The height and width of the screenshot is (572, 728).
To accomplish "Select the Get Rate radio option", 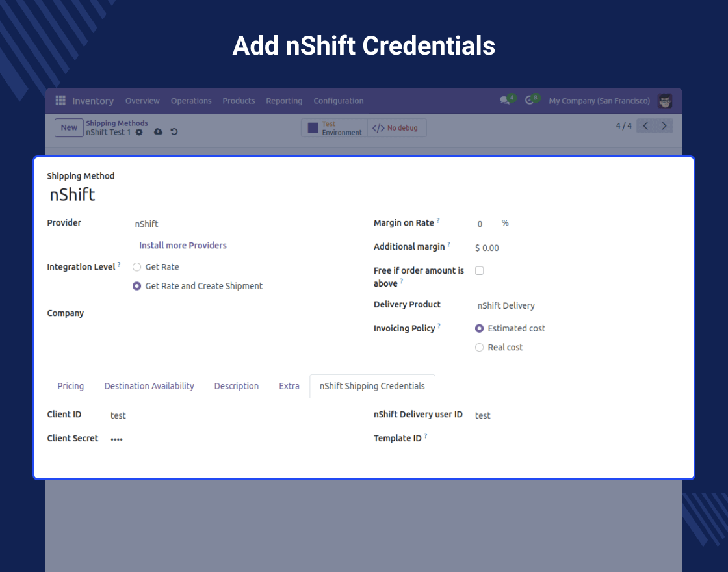I will (x=136, y=267).
